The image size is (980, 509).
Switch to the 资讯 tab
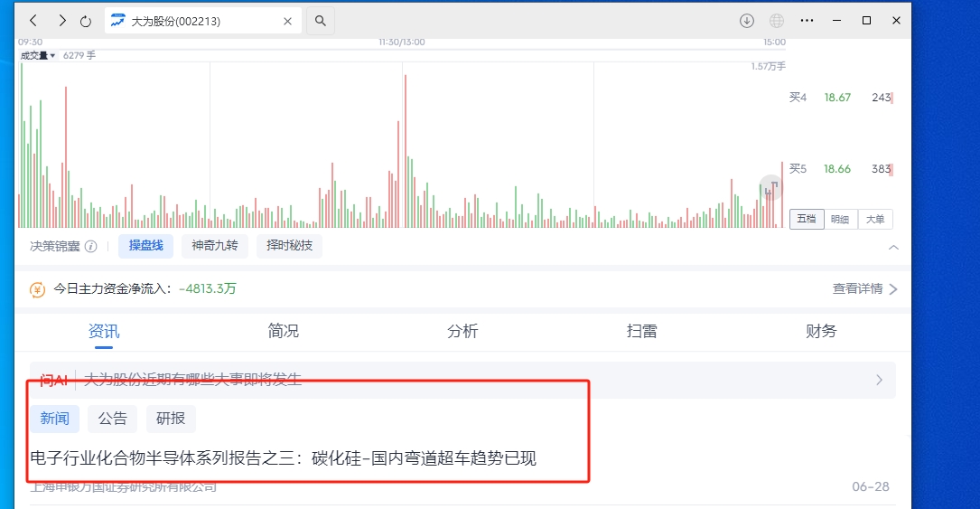coord(104,331)
